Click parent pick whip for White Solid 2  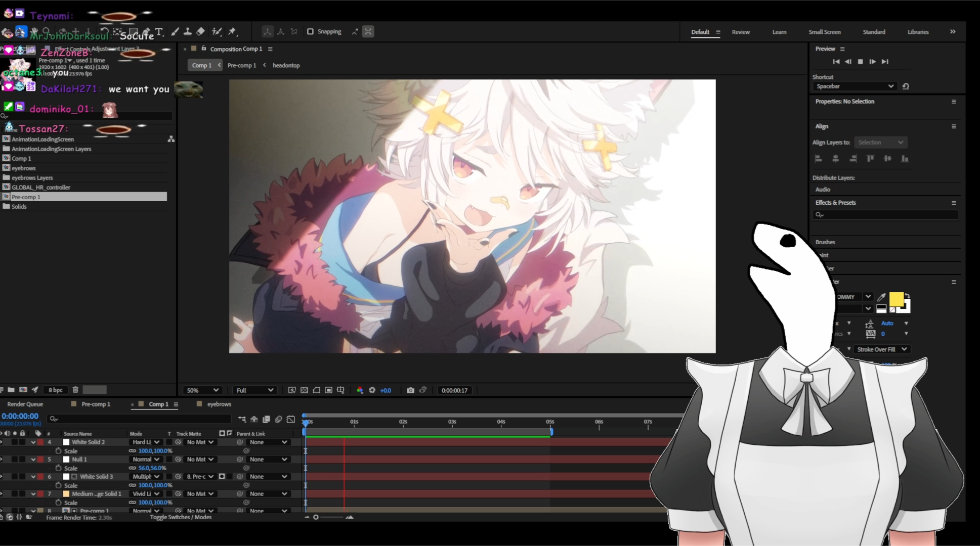240,442
